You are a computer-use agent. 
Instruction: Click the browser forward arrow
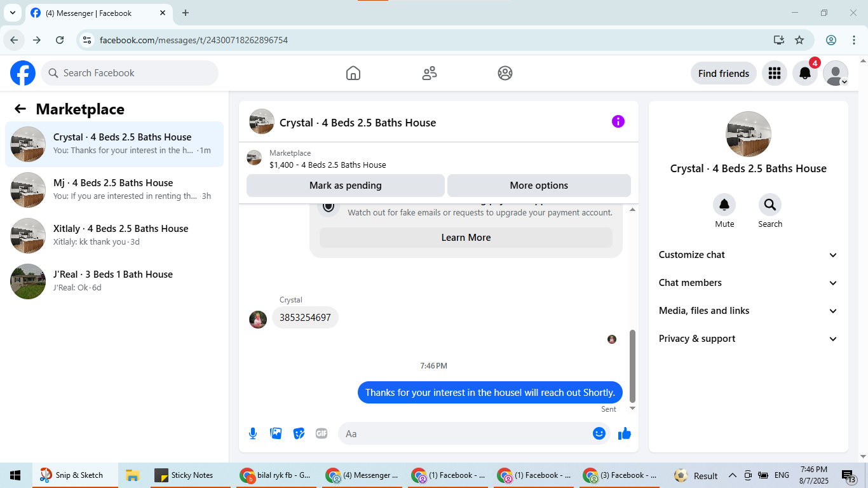[x=37, y=40]
